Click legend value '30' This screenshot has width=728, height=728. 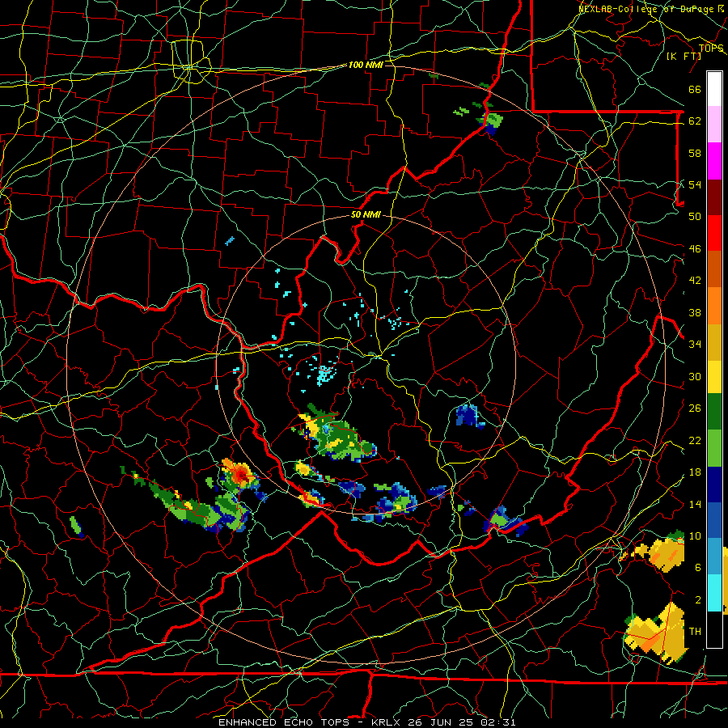(x=695, y=376)
